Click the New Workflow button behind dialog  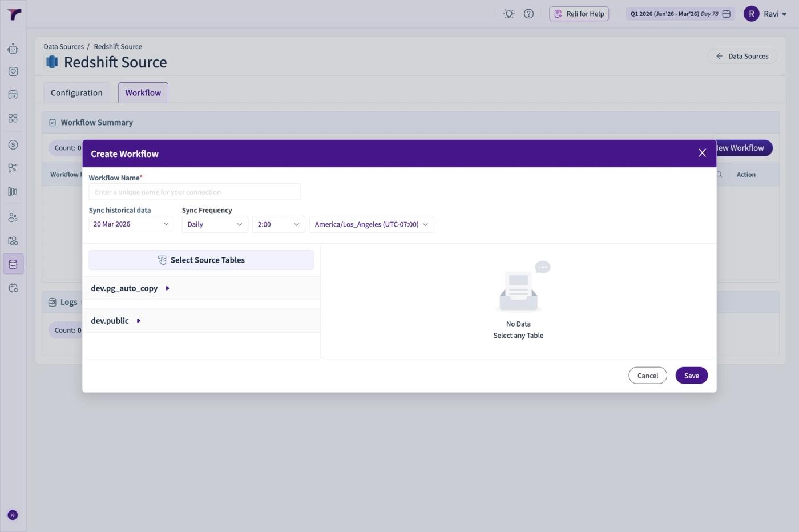click(x=744, y=148)
